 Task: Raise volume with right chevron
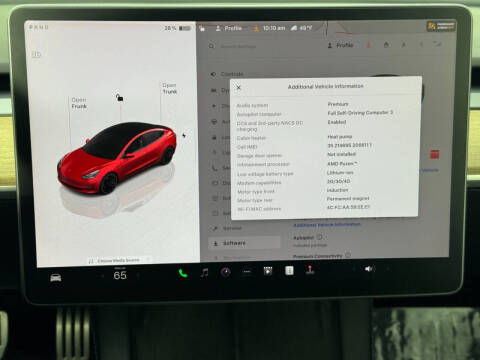coord(387,268)
